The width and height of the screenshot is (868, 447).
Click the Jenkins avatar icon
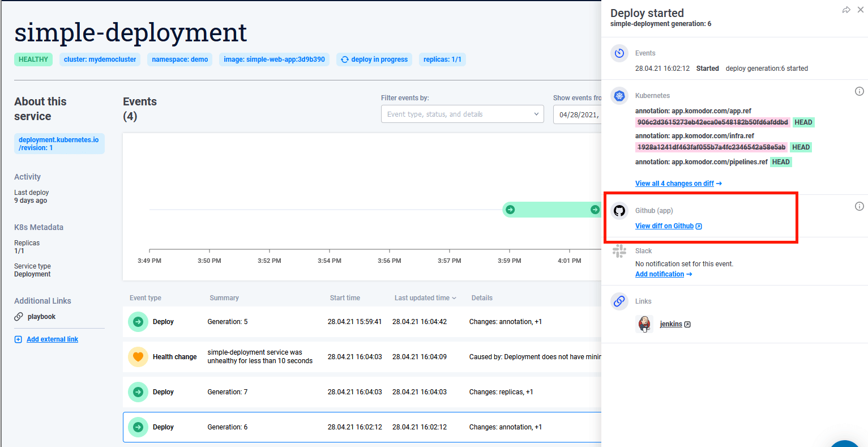tap(644, 324)
